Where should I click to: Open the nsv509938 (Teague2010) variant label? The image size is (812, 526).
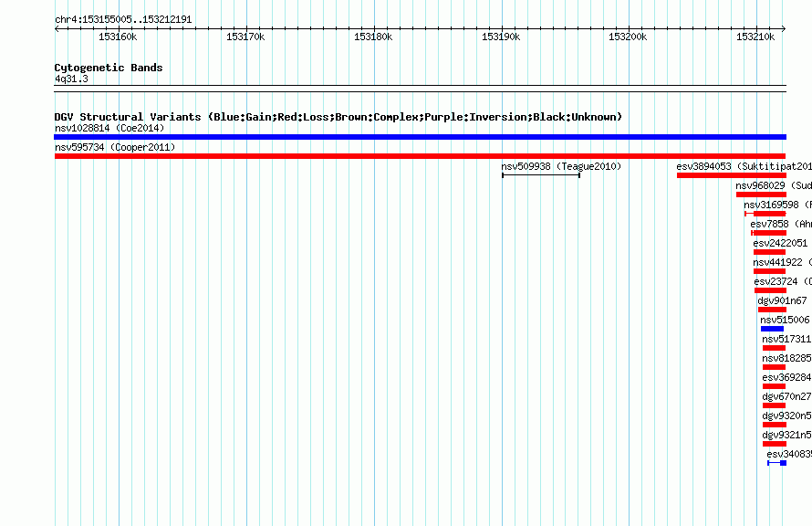tap(561, 166)
